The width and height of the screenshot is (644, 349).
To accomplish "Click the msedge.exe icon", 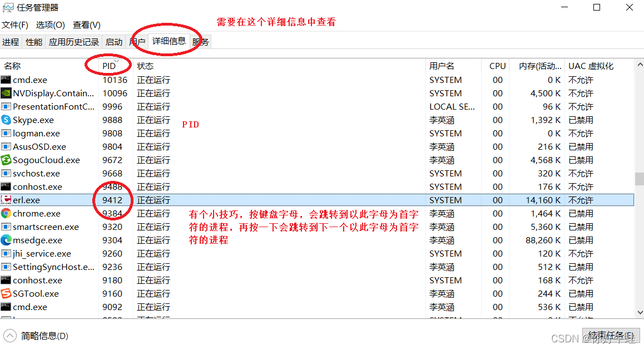I will click(x=6, y=240).
